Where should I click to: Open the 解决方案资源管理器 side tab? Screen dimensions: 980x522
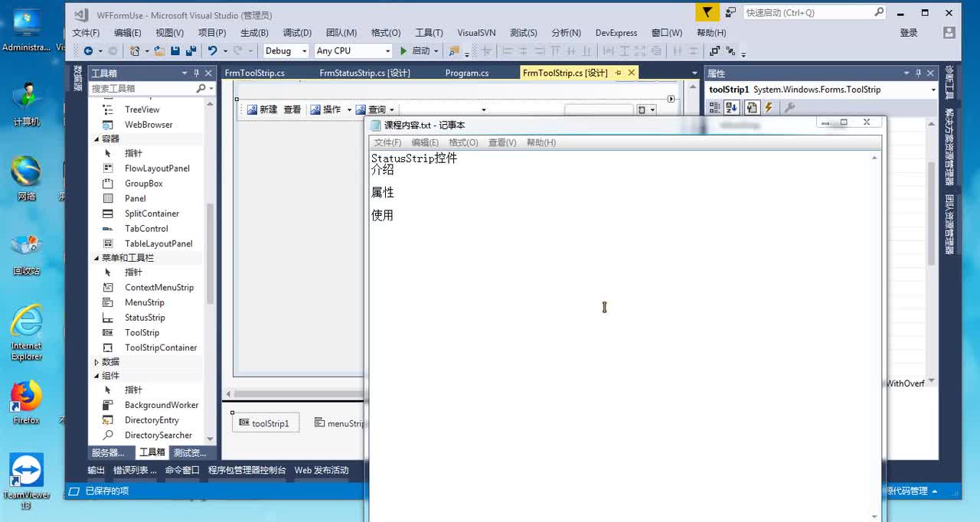(x=949, y=147)
